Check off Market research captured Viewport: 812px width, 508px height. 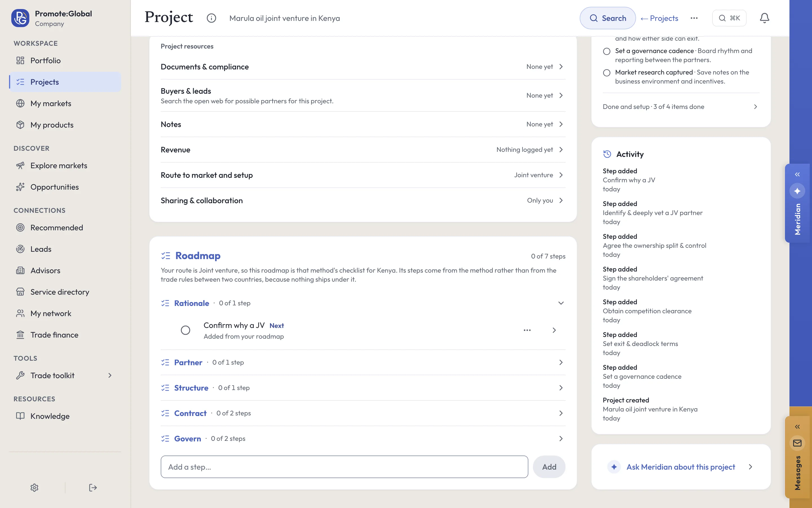(x=607, y=73)
